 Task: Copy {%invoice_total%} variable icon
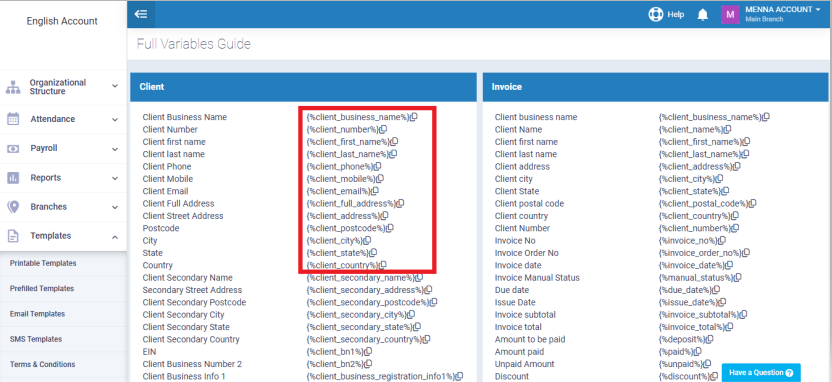(x=730, y=327)
